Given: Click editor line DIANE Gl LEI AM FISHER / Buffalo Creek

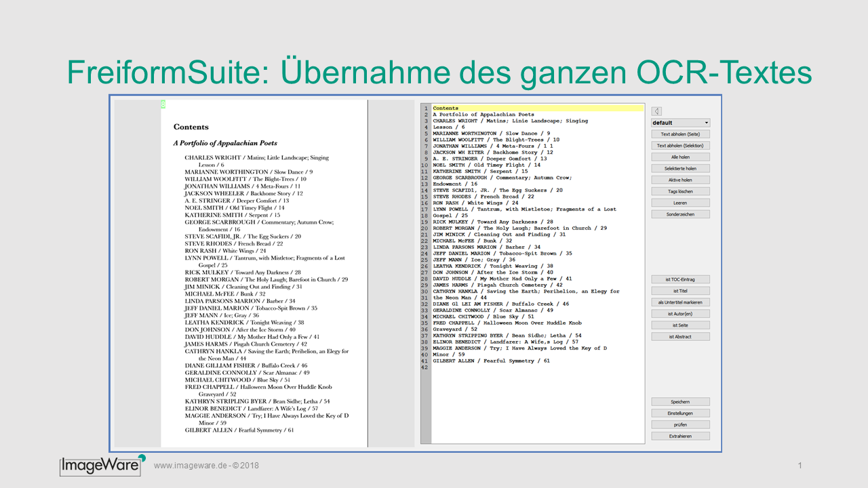Looking at the screenshot, I should pos(501,304).
